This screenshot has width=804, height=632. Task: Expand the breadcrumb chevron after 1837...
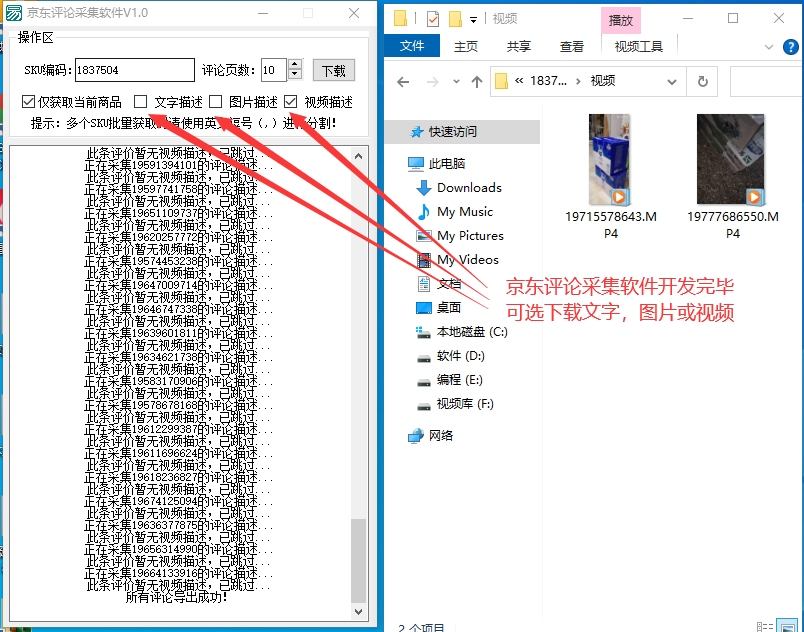coord(578,81)
